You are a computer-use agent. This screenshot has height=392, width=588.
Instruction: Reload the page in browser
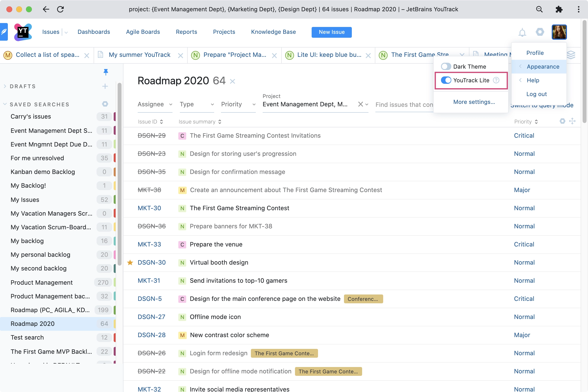click(x=61, y=9)
